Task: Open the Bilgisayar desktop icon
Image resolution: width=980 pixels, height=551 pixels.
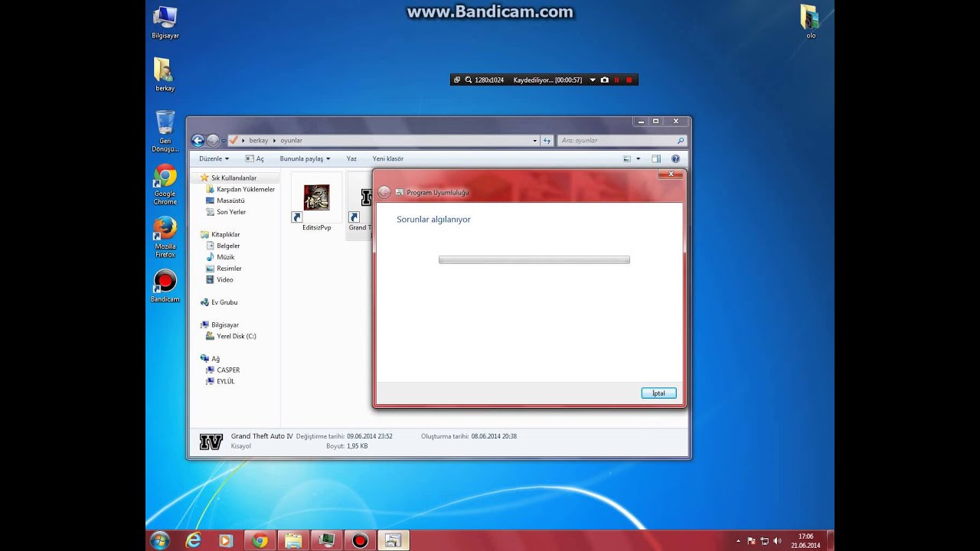Action: [165, 23]
